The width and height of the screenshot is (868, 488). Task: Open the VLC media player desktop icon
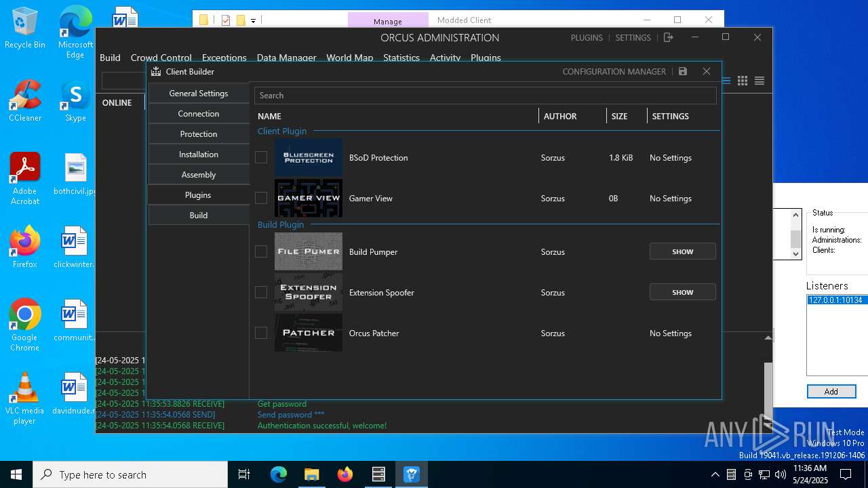point(25,399)
